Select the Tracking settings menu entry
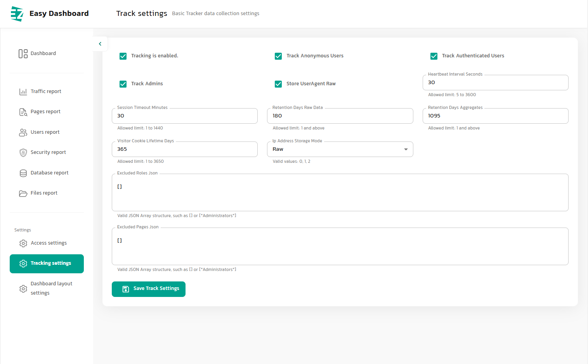 pos(47,264)
